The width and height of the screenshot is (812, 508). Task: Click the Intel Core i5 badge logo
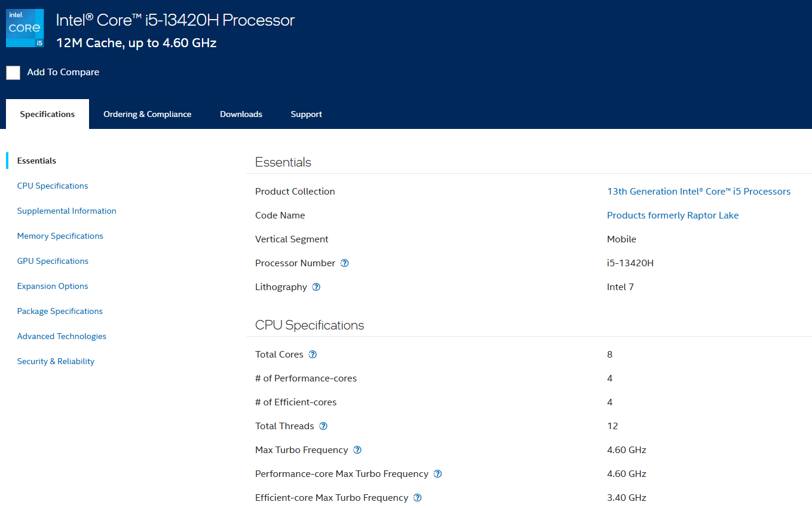[x=24, y=28]
